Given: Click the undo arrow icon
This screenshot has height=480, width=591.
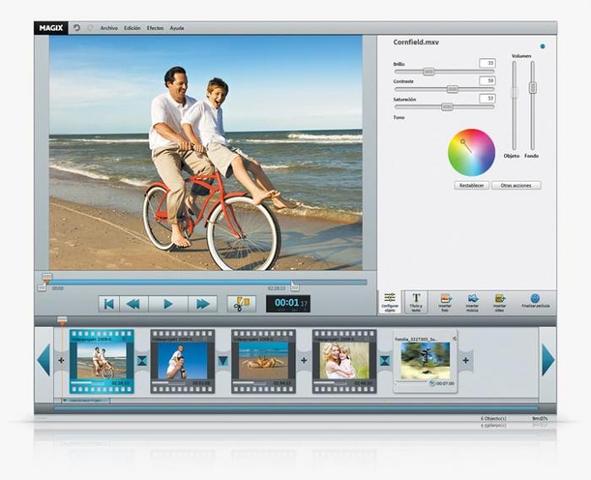Looking at the screenshot, I should pos(77,28).
